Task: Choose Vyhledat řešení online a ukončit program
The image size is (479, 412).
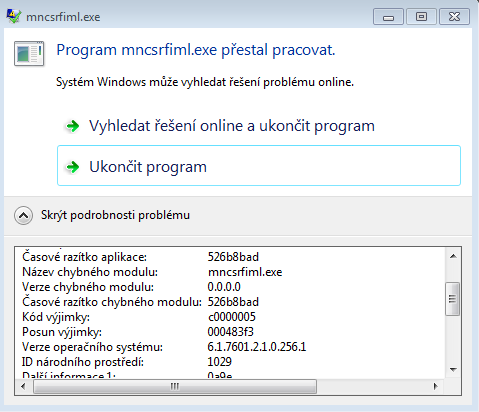Action: pos(232,126)
